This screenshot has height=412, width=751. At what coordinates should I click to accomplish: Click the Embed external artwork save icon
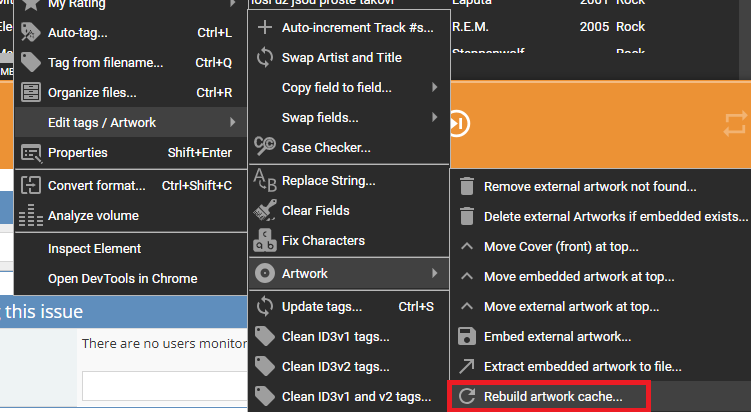click(467, 336)
